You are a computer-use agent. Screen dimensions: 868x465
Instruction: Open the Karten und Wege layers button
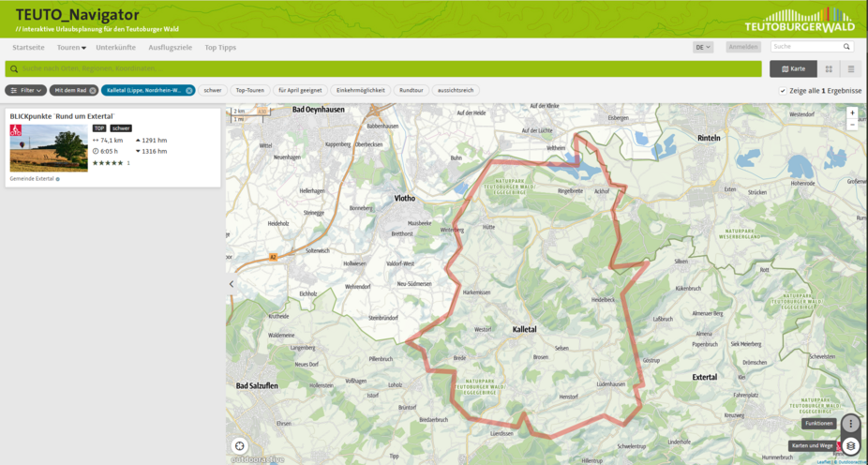tap(850, 446)
